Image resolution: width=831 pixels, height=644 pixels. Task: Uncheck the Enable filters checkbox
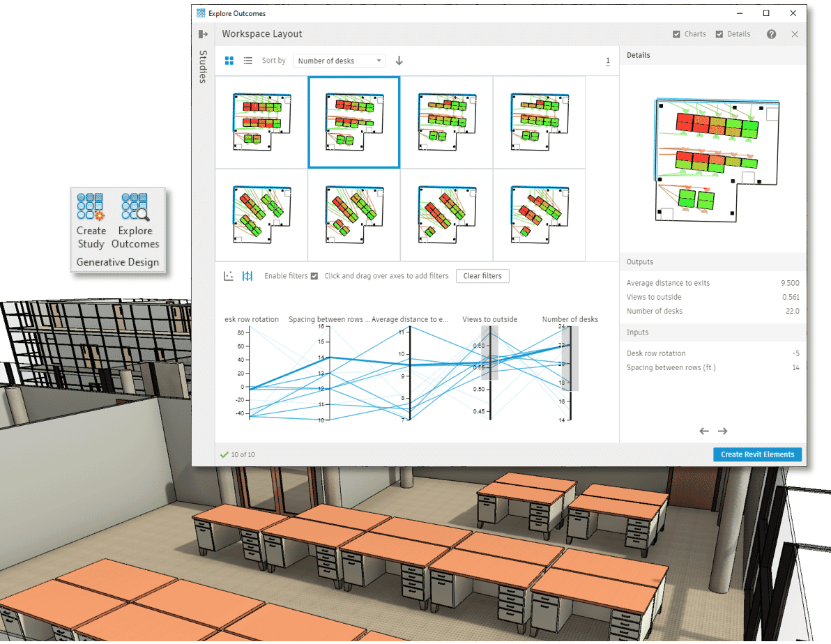(x=314, y=276)
